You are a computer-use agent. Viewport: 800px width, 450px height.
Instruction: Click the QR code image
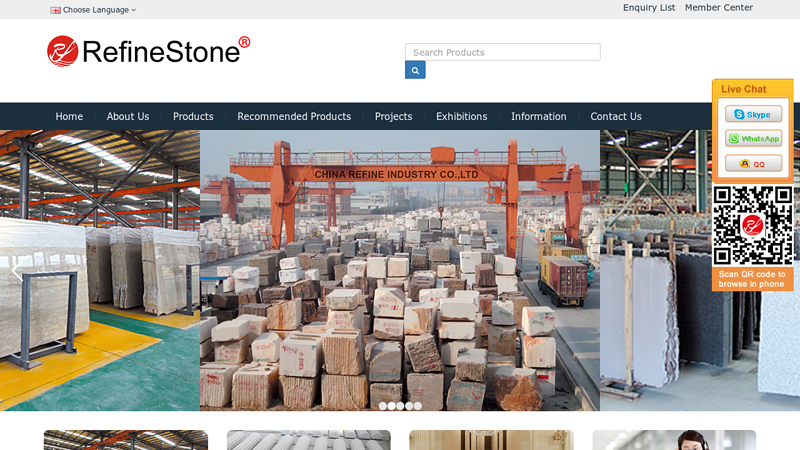[x=753, y=226]
